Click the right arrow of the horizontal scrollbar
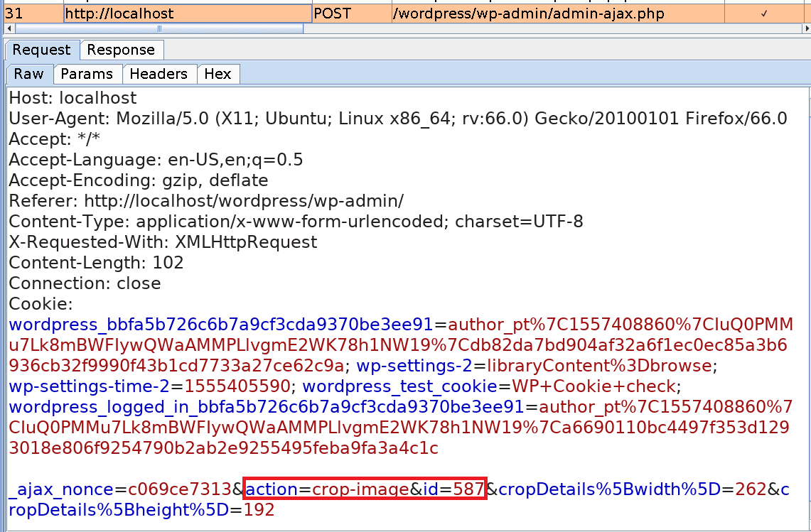This screenshot has width=811, height=532. point(805,28)
